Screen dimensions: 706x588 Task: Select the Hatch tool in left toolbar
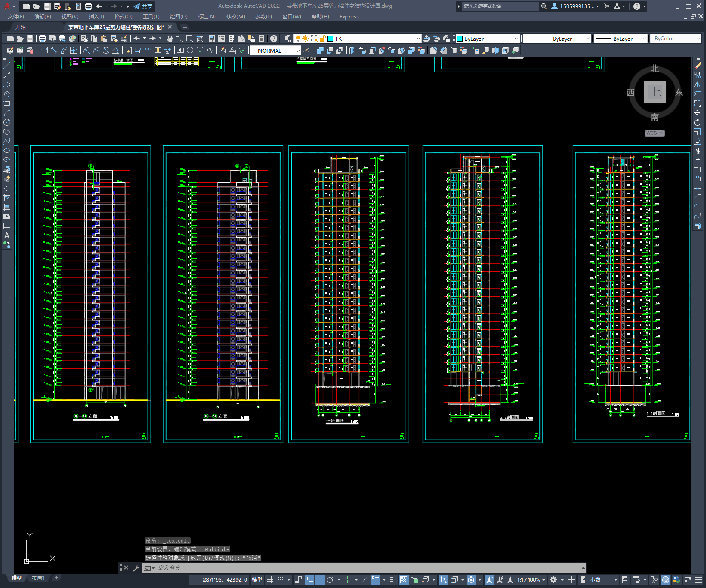[7, 198]
